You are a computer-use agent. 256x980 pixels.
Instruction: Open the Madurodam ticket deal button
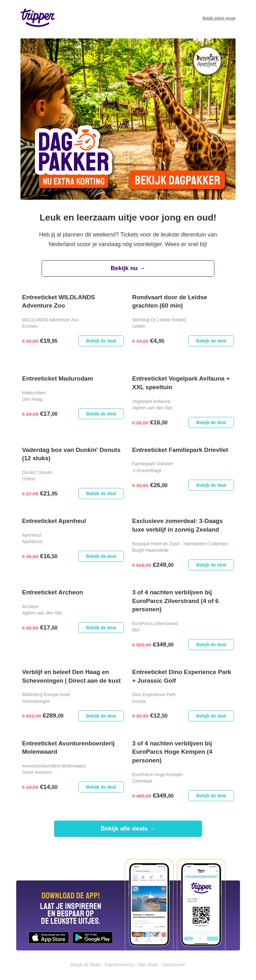coord(101,414)
